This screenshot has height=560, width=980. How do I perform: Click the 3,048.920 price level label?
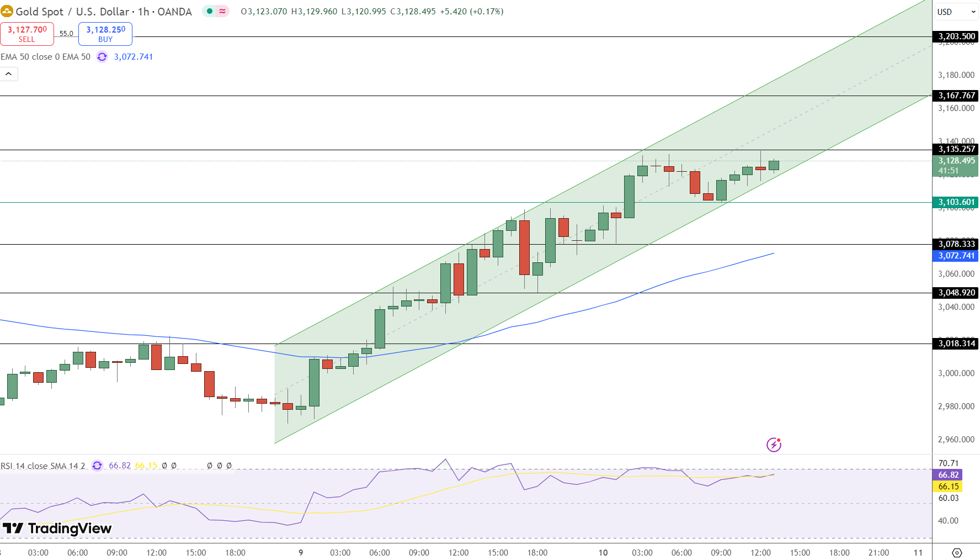(956, 293)
